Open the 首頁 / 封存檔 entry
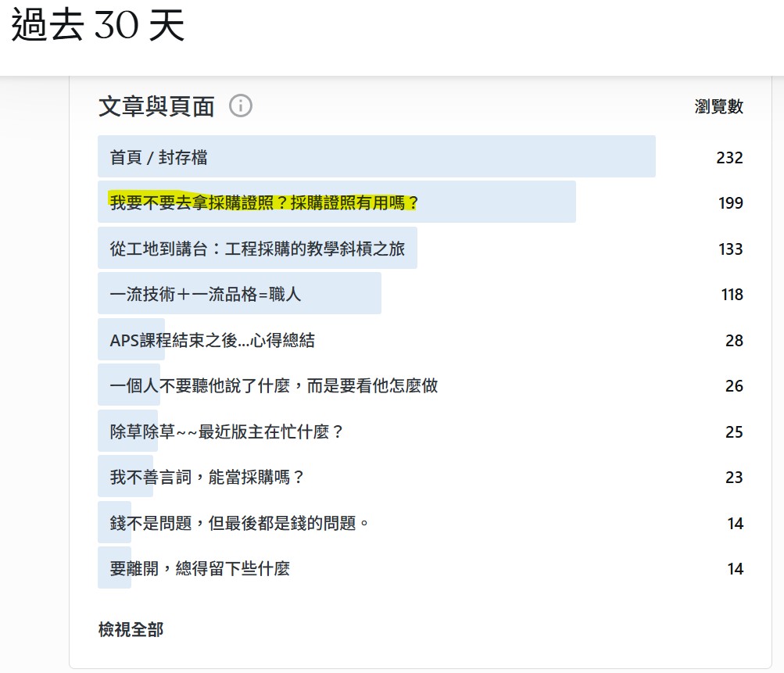Viewport: 784px width, 673px height. coord(159,157)
